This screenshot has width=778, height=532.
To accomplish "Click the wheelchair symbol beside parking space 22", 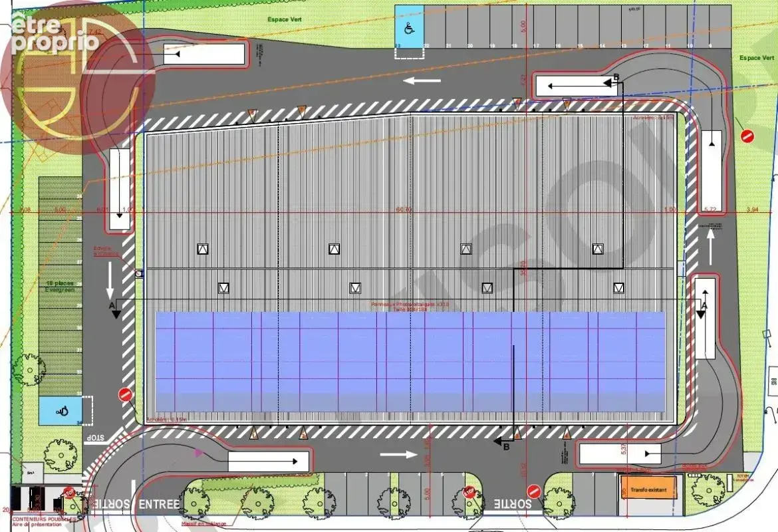I will (410, 29).
